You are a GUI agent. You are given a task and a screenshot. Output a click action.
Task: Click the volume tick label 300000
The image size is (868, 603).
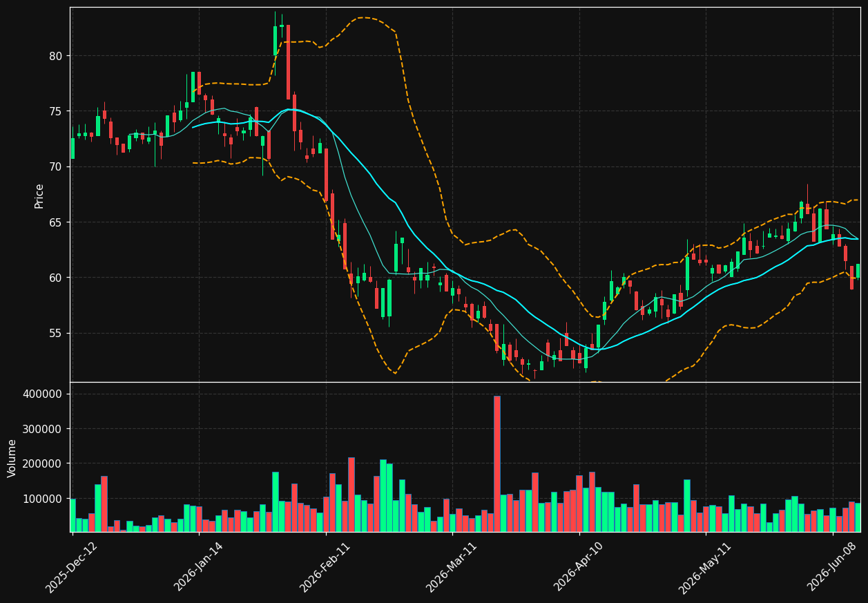pyautogui.click(x=43, y=428)
